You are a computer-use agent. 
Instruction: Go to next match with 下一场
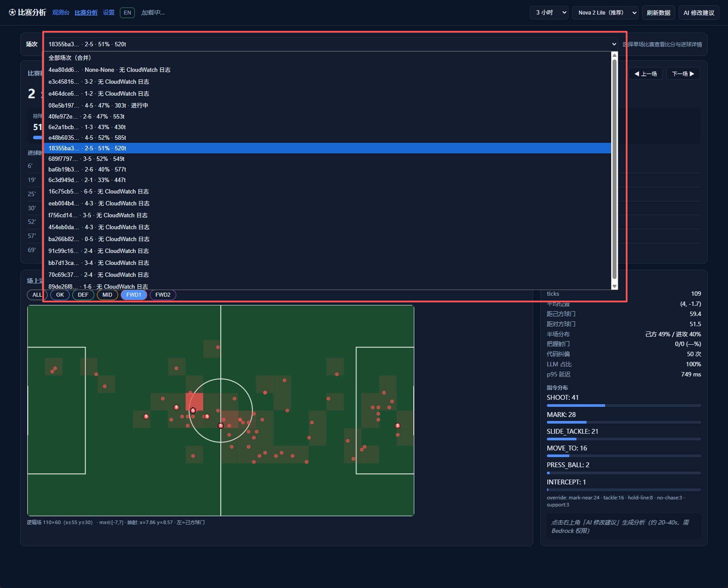(683, 74)
